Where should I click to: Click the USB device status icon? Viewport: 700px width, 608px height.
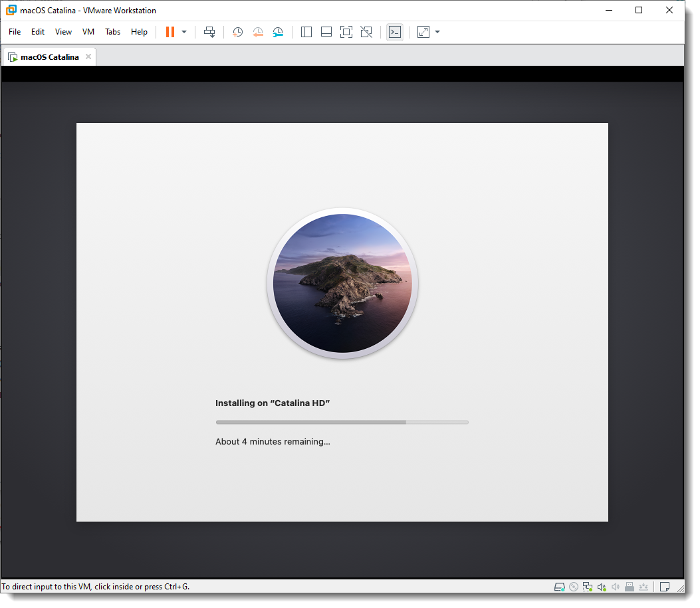coord(630,587)
